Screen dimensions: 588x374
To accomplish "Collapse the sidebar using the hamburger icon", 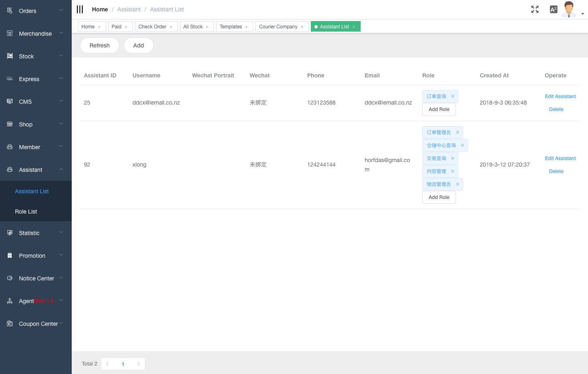I will (x=79, y=9).
